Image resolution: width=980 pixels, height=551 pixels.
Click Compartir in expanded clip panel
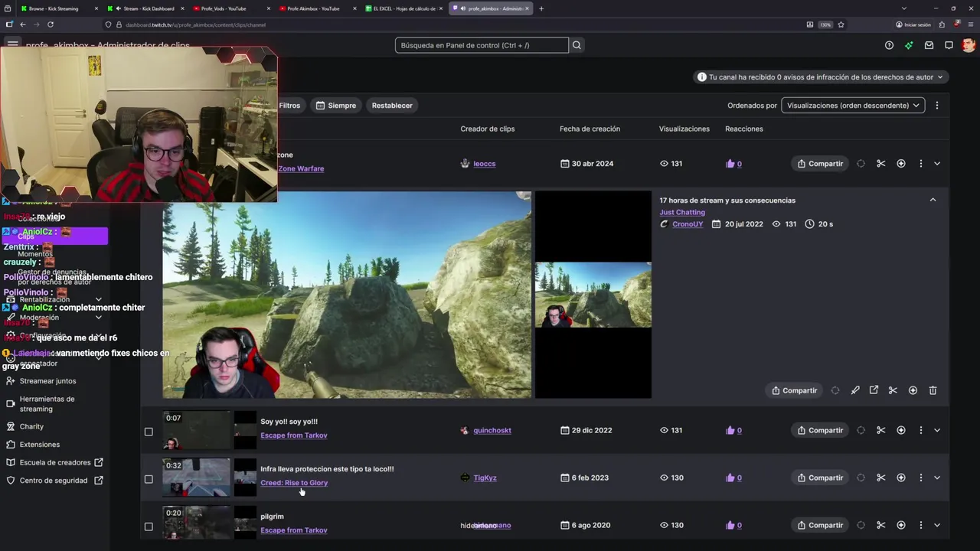(794, 390)
